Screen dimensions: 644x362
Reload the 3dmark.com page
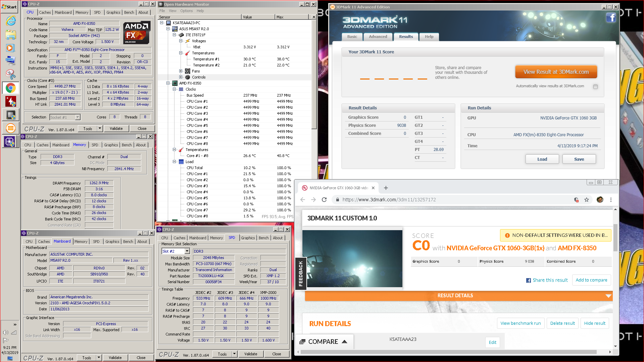tap(324, 200)
